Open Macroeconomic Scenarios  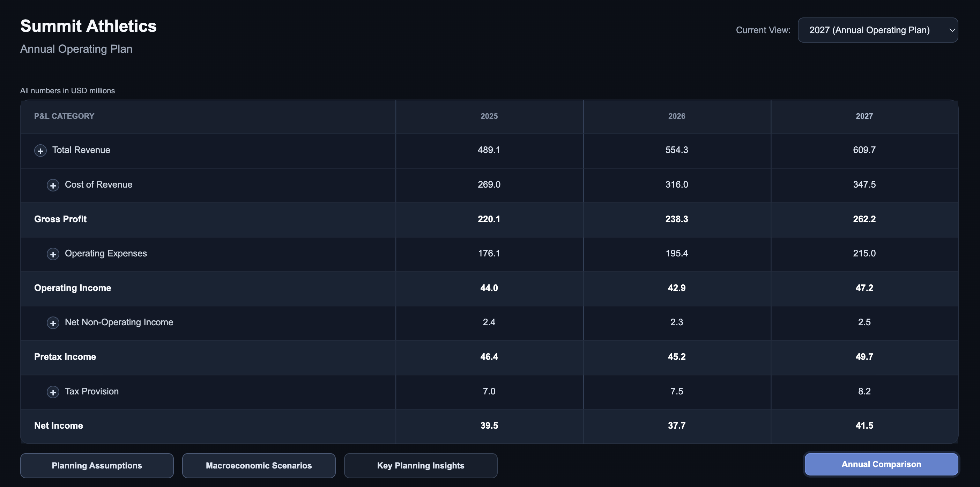[x=259, y=465]
